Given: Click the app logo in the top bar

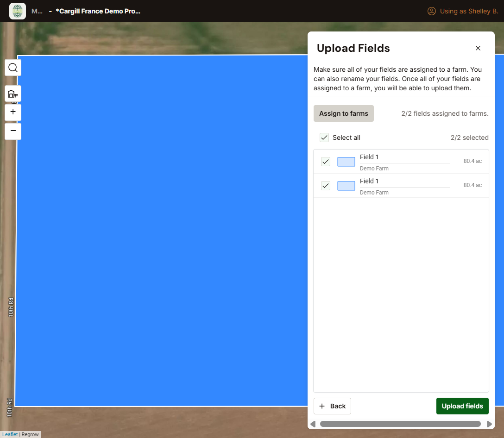Looking at the screenshot, I should [17, 11].
